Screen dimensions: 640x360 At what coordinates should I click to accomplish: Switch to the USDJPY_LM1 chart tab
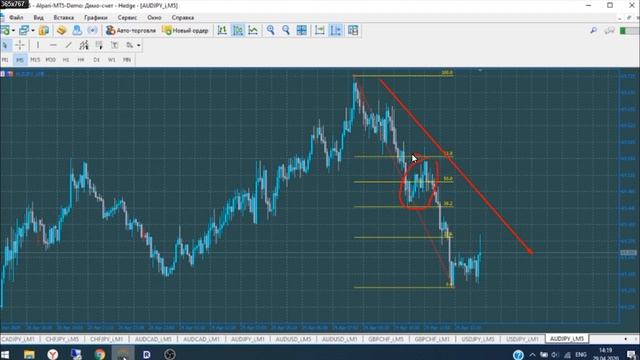coord(522,339)
